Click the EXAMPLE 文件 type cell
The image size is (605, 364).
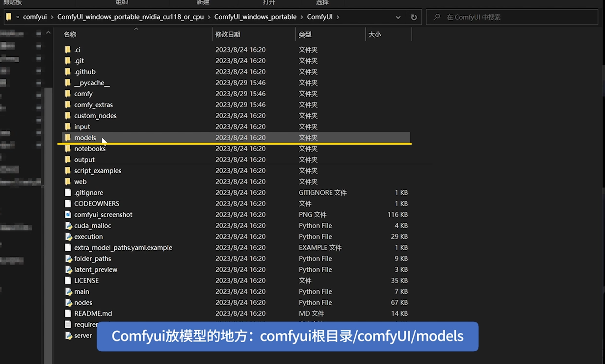click(x=320, y=248)
